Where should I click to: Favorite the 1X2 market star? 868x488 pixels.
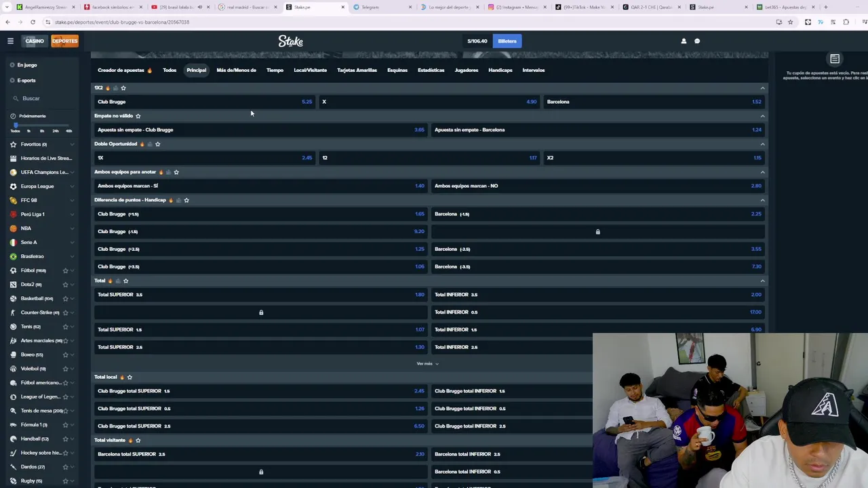(123, 88)
